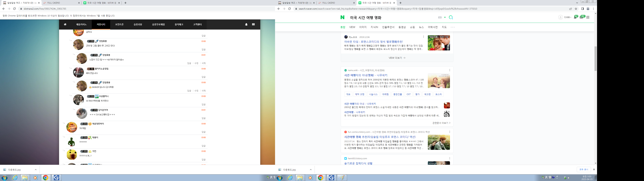Reload the slotnara2 page in left window

coord(14,9)
